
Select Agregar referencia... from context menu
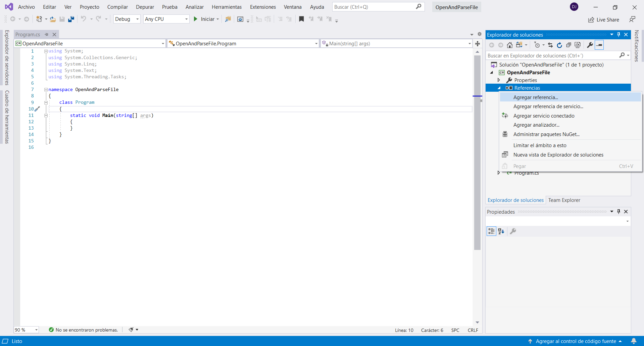pos(536,97)
